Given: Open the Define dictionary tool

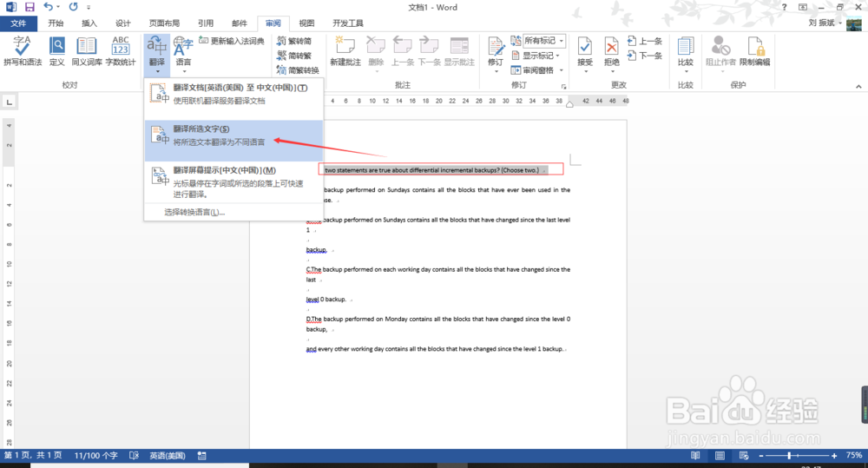Looking at the screenshot, I should (x=57, y=51).
